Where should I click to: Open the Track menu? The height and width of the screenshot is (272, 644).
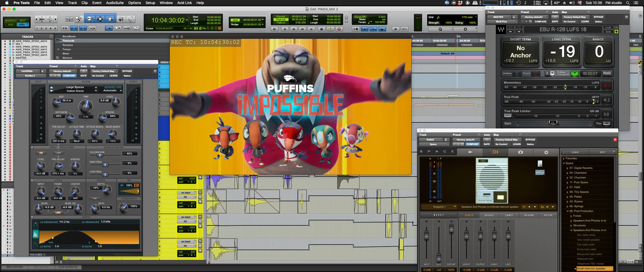72,3
